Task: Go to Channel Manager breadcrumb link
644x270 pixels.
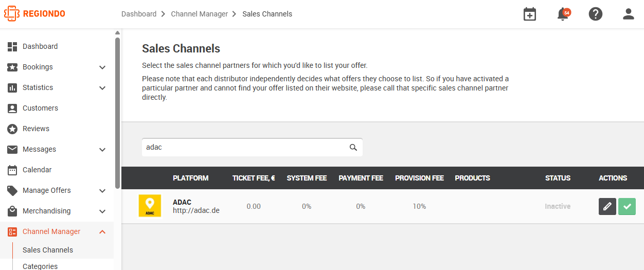Action: point(199,14)
